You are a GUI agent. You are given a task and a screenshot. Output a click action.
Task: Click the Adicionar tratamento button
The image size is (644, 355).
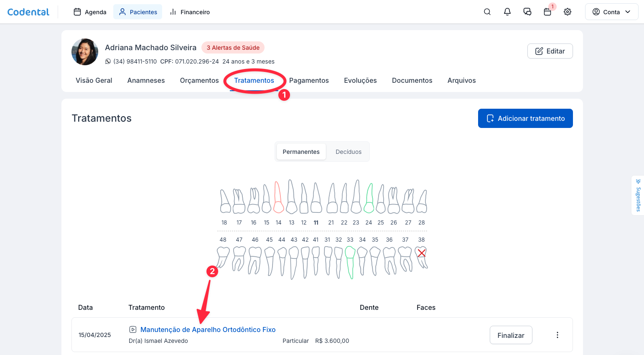(525, 118)
